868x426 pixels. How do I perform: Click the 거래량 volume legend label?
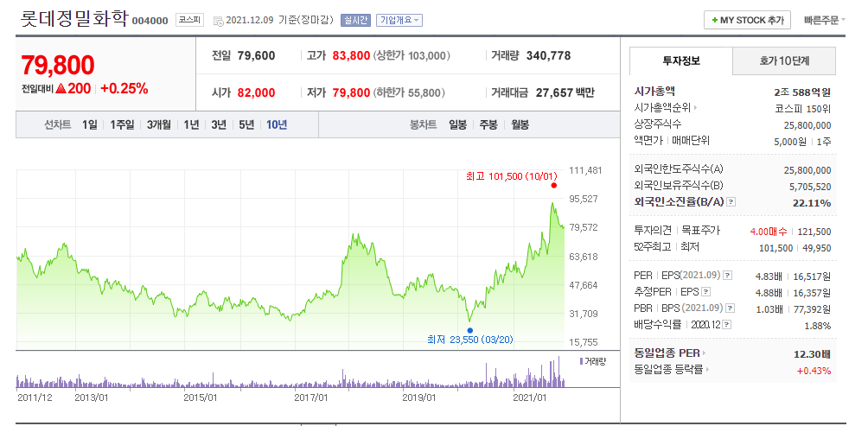[593, 361]
